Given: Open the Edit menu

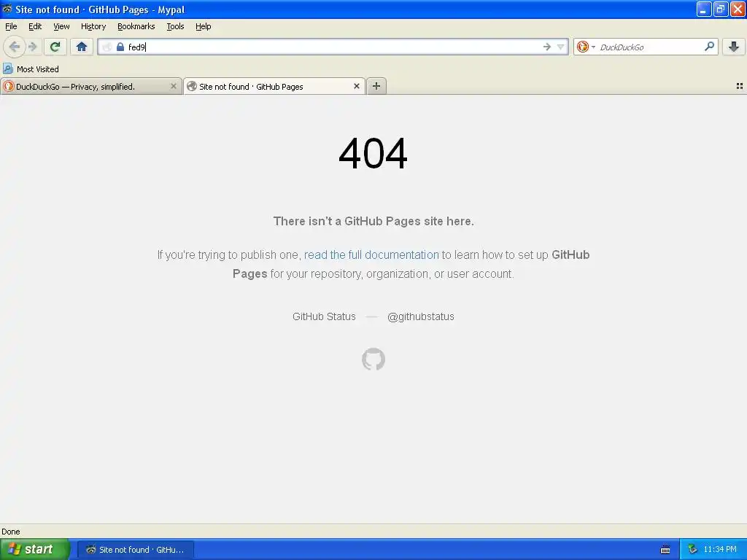Looking at the screenshot, I should point(35,26).
